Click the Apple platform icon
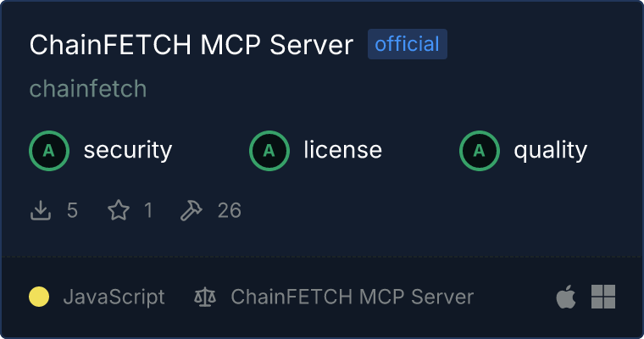Image resolution: width=644 pixels, height=339 pixels. (x=566, y=297)
